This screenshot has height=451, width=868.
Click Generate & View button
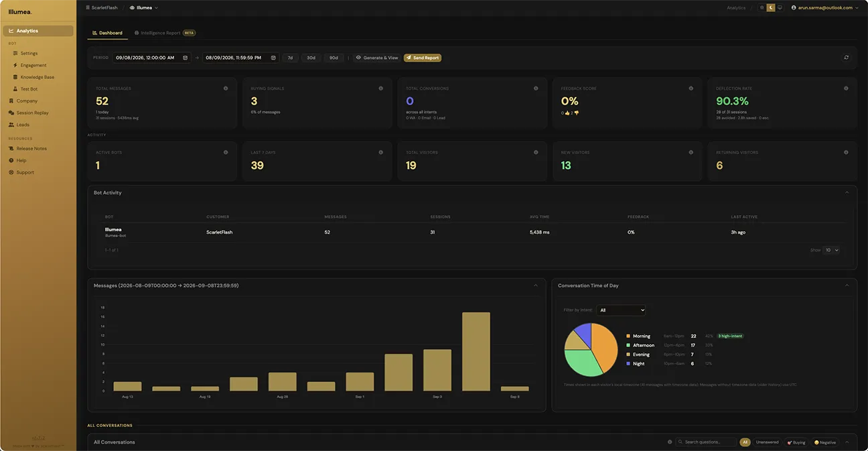pyautogui.click(x=377, y=58)
